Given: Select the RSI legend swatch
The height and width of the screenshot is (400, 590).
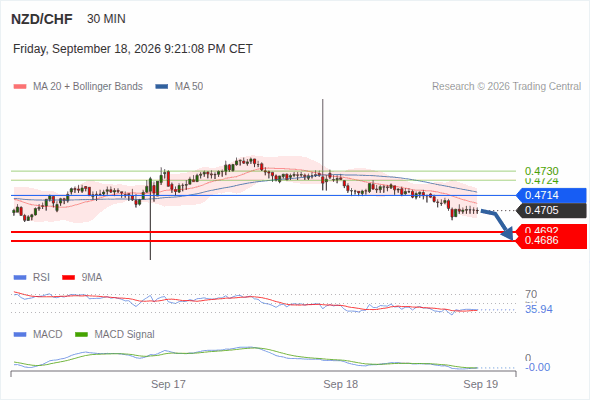Looking at the screenshot, I should tap(20, 278).
